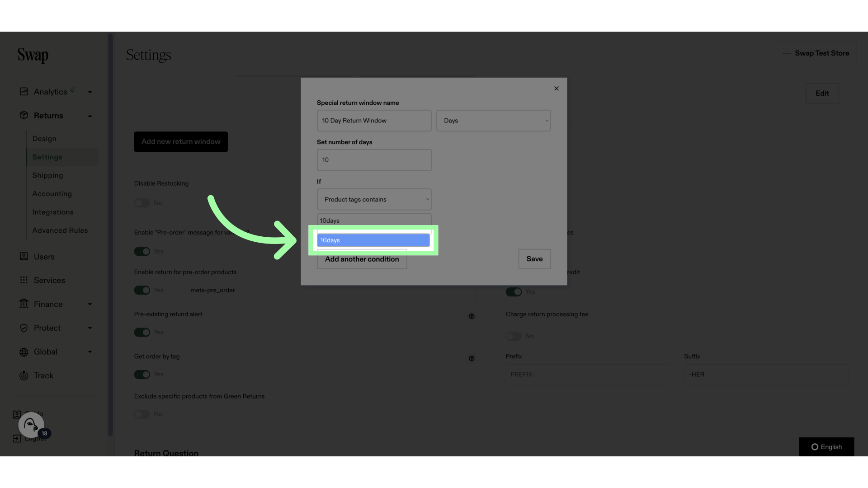Click the Save button in dialog
Viewport: 868px width, 488px height.
point(534,259)
